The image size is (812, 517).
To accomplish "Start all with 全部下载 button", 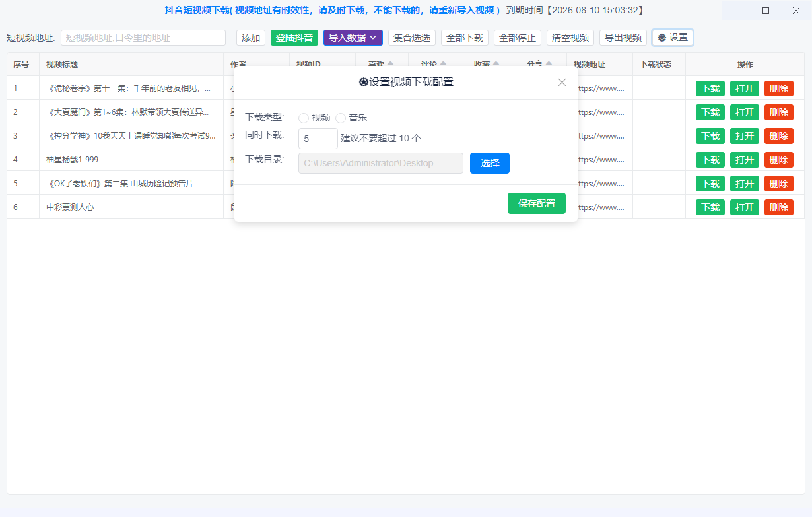I will [465, 38].
